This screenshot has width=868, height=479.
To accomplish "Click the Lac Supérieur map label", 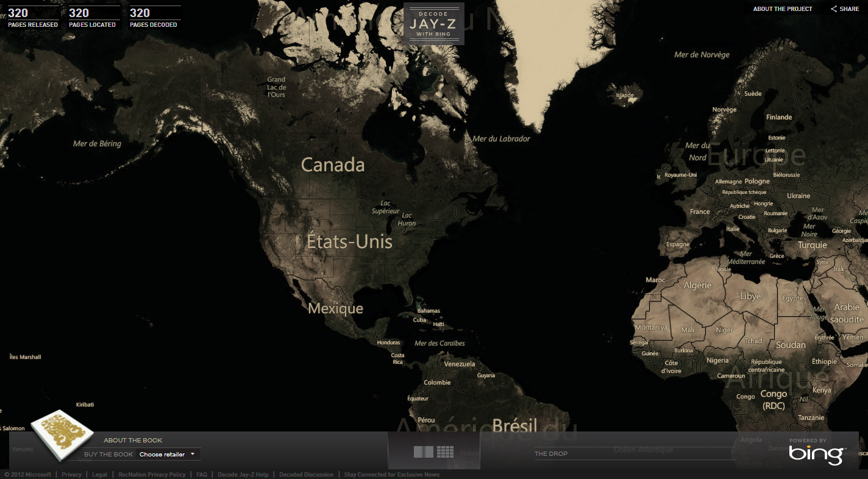I will pos(385,207).
